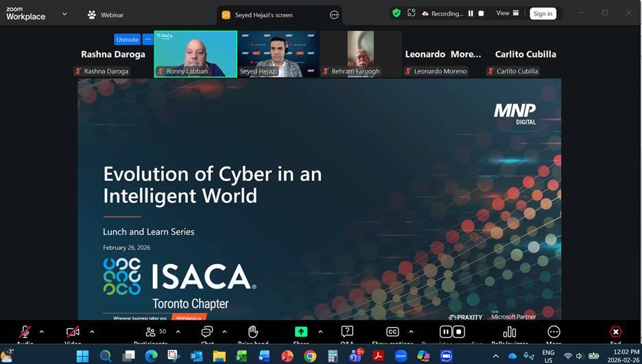The image size is (642, 364).
Task: Click the Sign in button
Action: pyautogui.click(x=543, y=14)
